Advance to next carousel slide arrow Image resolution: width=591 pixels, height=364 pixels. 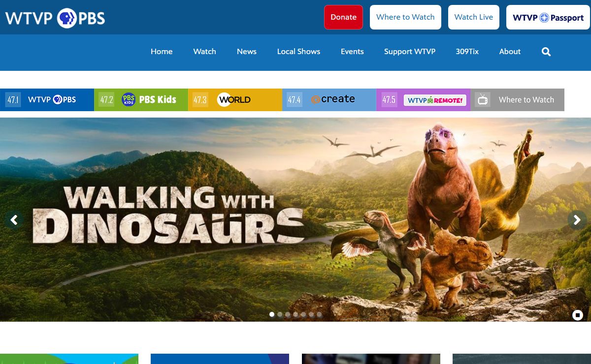coord(577,220)
